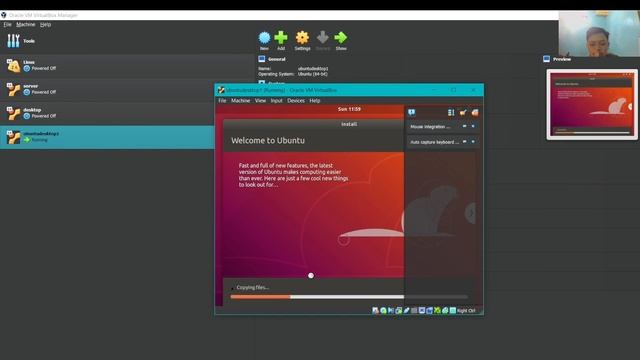The image size is (640, 360).
Task: Click the Welcome to Ubuntu heading
Action: click(x=268, y=140)
